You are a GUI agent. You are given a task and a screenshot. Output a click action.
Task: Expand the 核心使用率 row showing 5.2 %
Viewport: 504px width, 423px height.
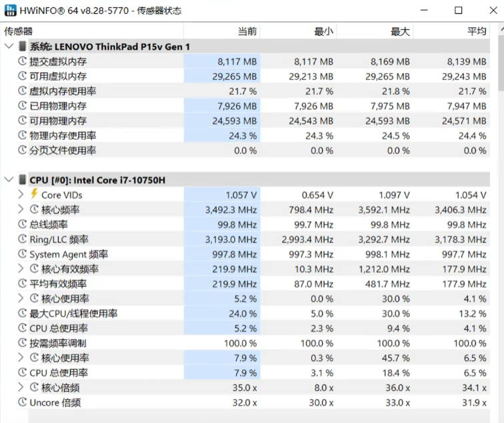[21, 298]
